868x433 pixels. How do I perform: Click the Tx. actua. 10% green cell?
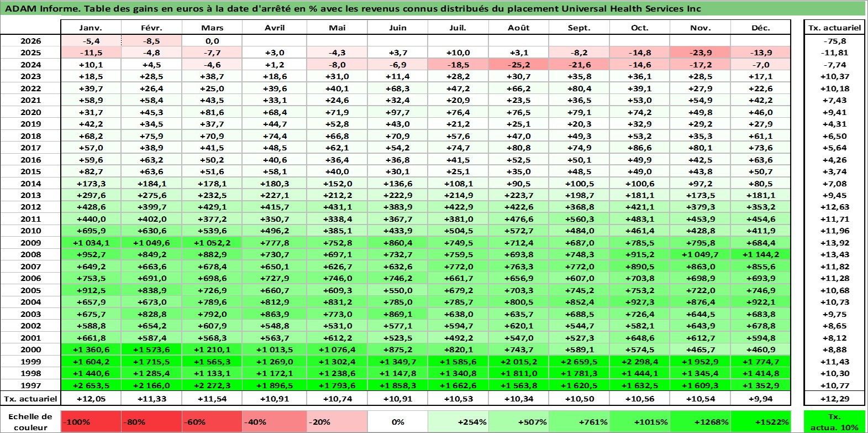click(x=834, y=421)
